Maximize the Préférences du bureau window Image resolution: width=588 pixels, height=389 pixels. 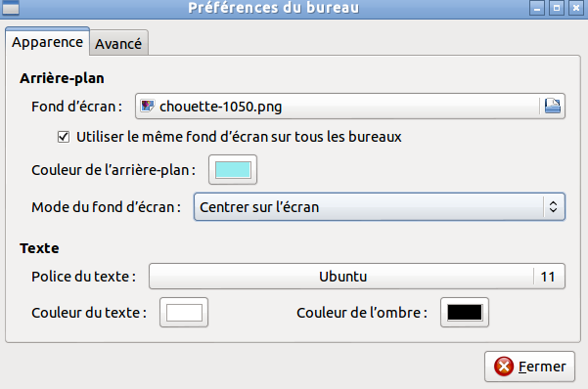click(557, 8)
